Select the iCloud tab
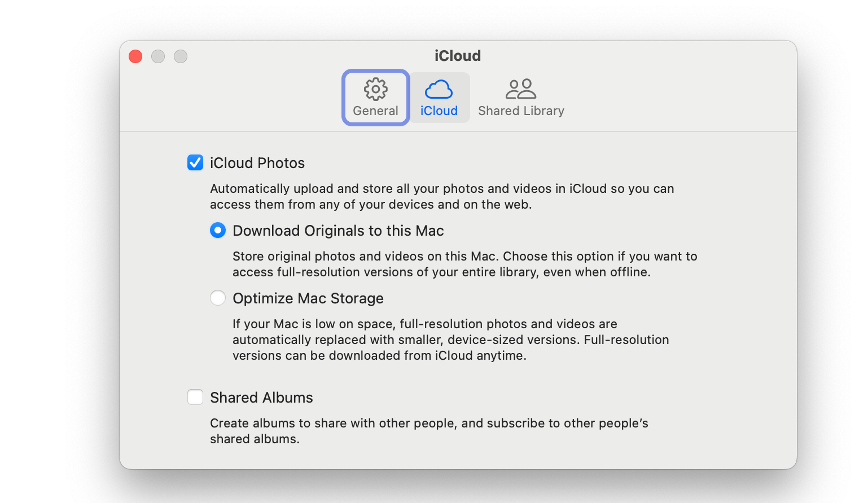868x503 pixels. point(439,97)
